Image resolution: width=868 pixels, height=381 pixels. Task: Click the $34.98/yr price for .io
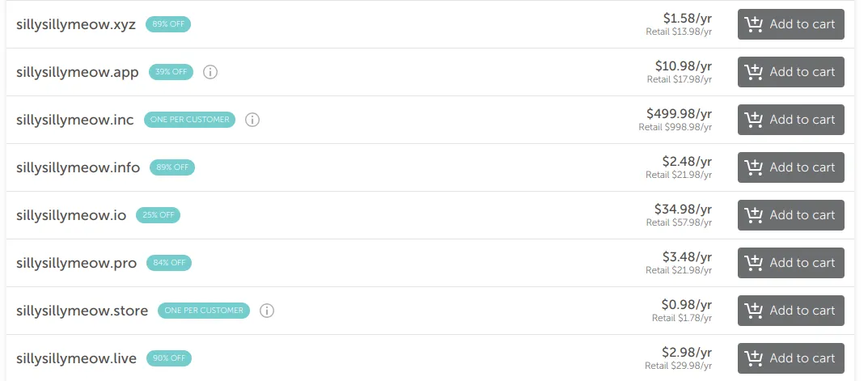coord(683,210)
